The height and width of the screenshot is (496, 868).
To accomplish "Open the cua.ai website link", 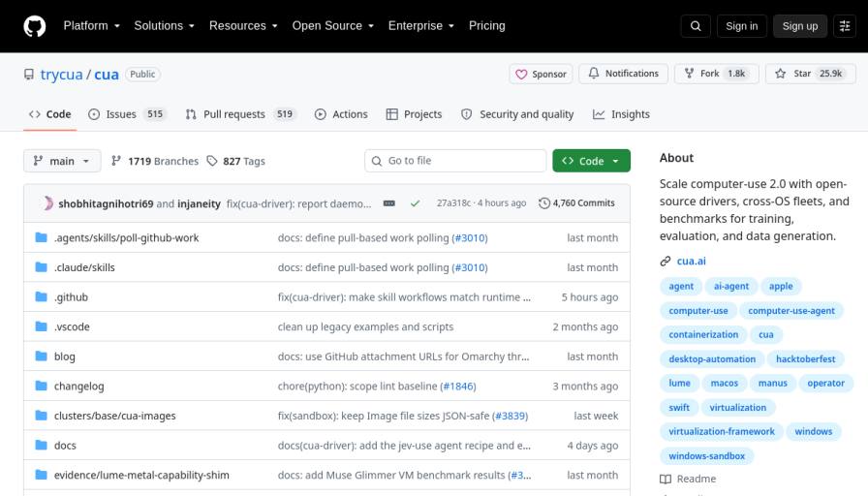I will (x=692, y=262).
